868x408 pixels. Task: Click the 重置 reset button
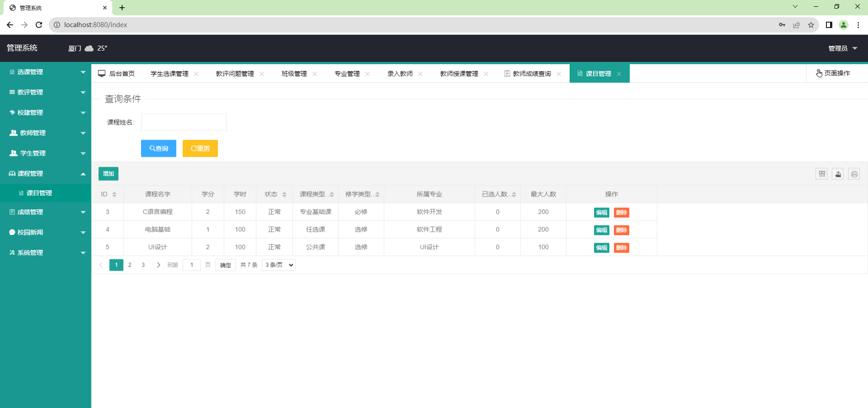point(200,148)
